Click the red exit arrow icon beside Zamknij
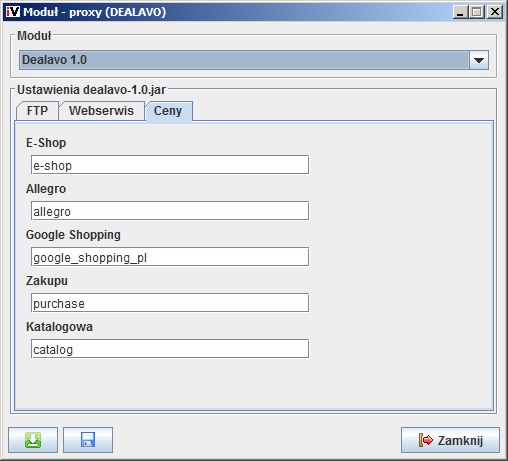This screenshot has height=461, width=508. pos(426,440)
